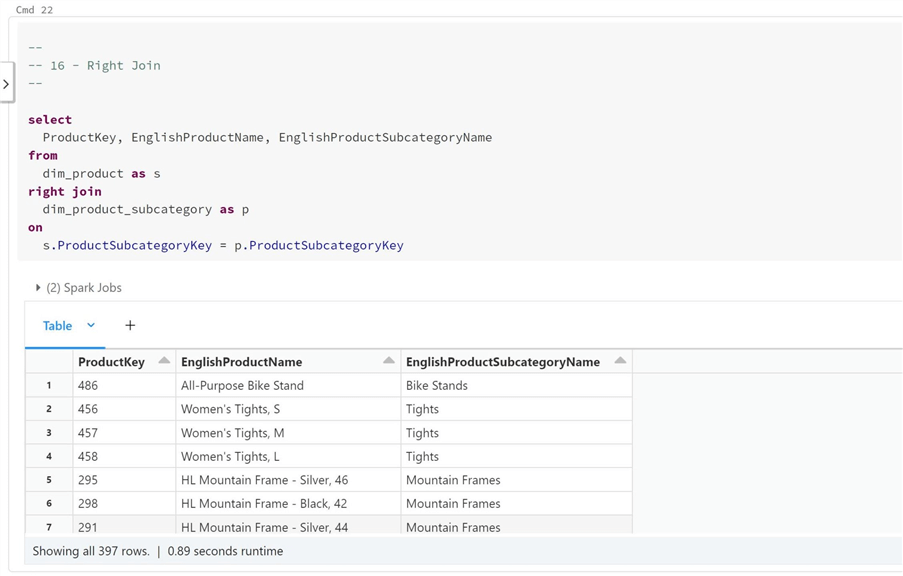This screenshot has width=903, height=576.
Task: Click the plus icon to add a visualization
Action: (130, 325)
